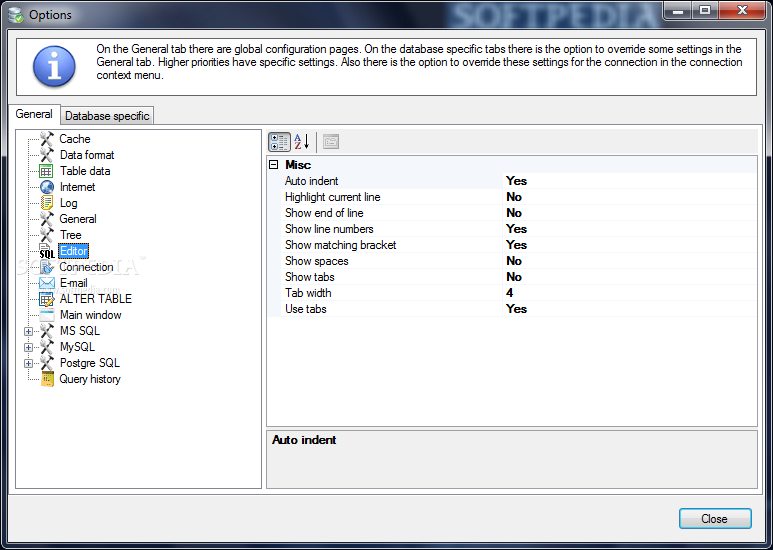Select the Use tabs property label
The width and height of the screenshot is (773, 550).
point(306,309)
